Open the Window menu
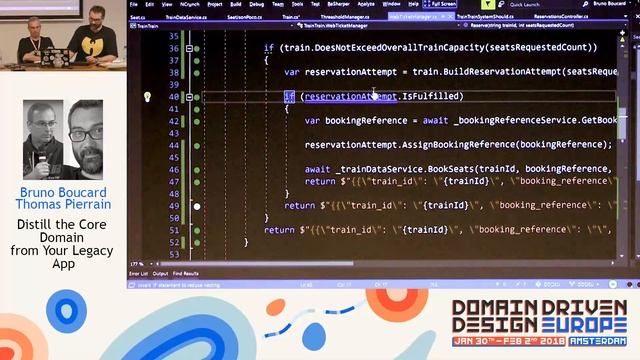The image size is (640, 360). (391, 4)
